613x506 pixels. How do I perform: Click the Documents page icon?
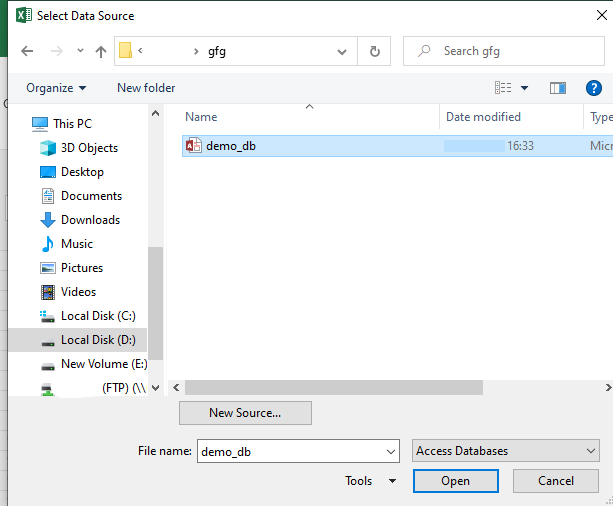point(48,196)
